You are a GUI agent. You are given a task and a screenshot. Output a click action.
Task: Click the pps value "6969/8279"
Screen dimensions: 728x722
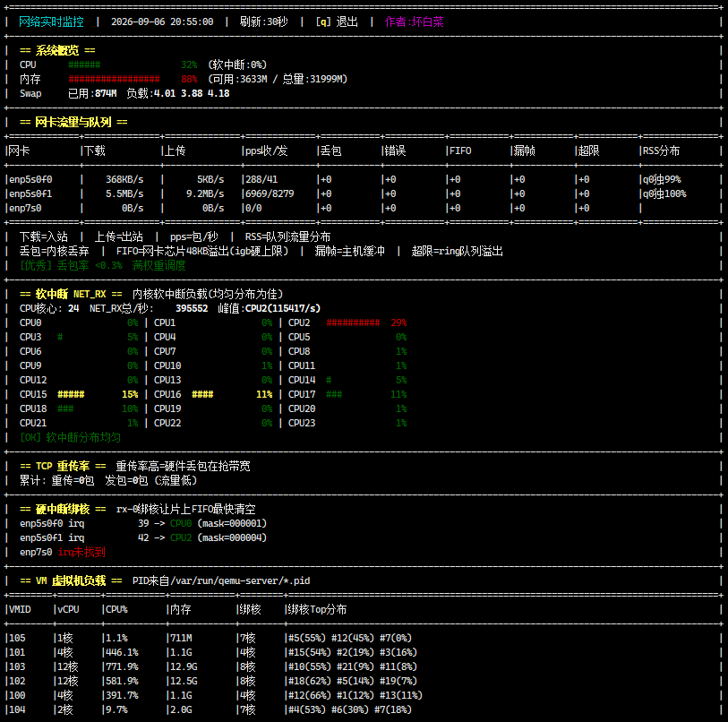pos(270,194)
